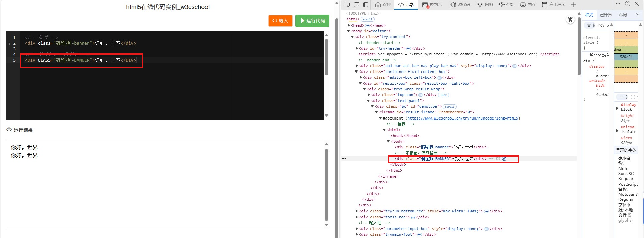Open the runcode?lang=html5 document link
Screen dimensions: 644x238
pyautogui.click(x=463, y=118)
